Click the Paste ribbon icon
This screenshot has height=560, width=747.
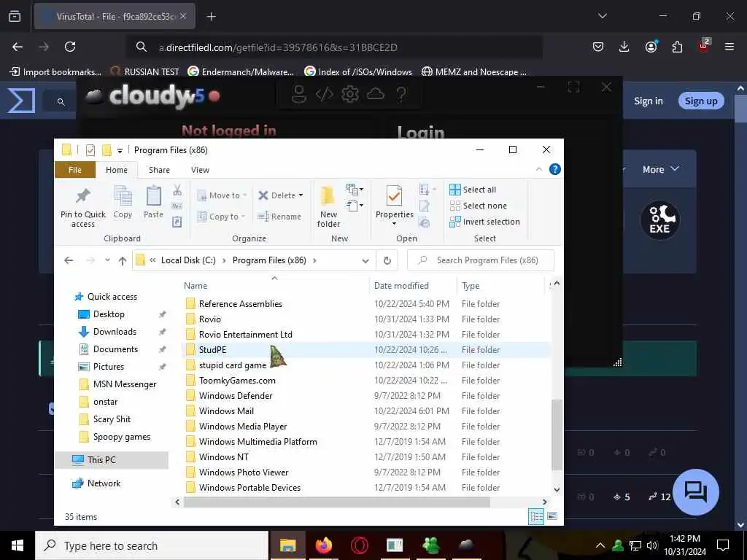pos(153,195)
